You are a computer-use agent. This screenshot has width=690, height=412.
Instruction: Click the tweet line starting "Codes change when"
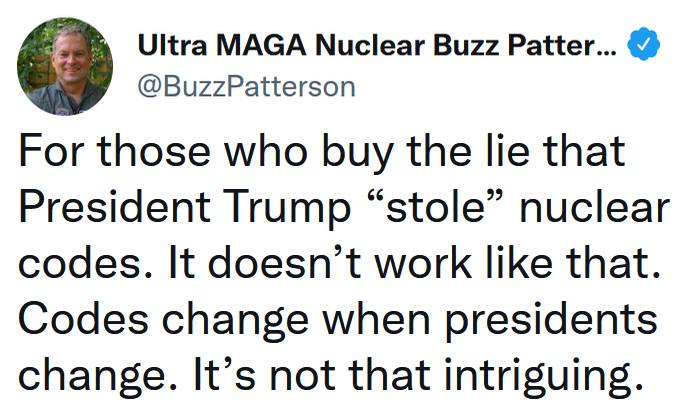[337, 321]
